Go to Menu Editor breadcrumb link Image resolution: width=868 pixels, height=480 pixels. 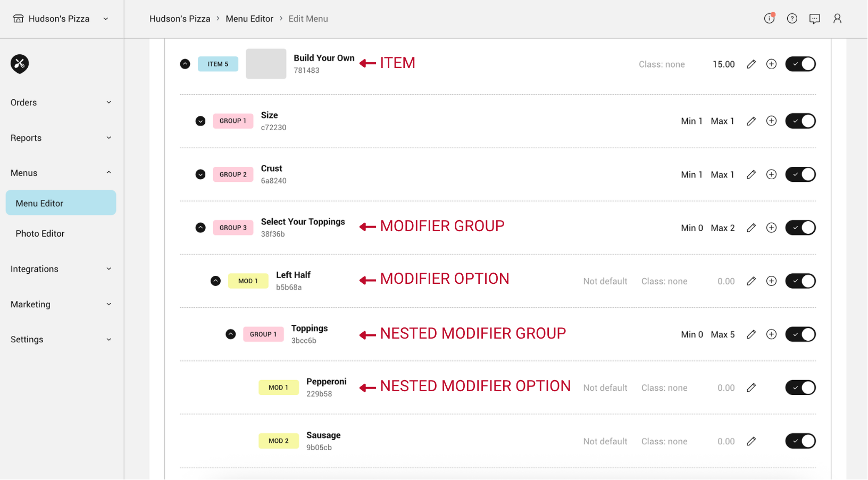click(249, 19)
